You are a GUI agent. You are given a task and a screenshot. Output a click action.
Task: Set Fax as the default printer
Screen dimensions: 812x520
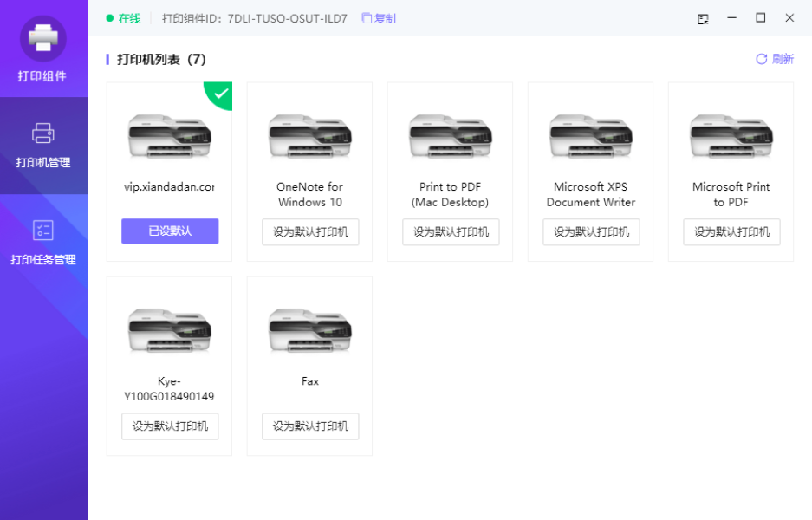(310, 426)
